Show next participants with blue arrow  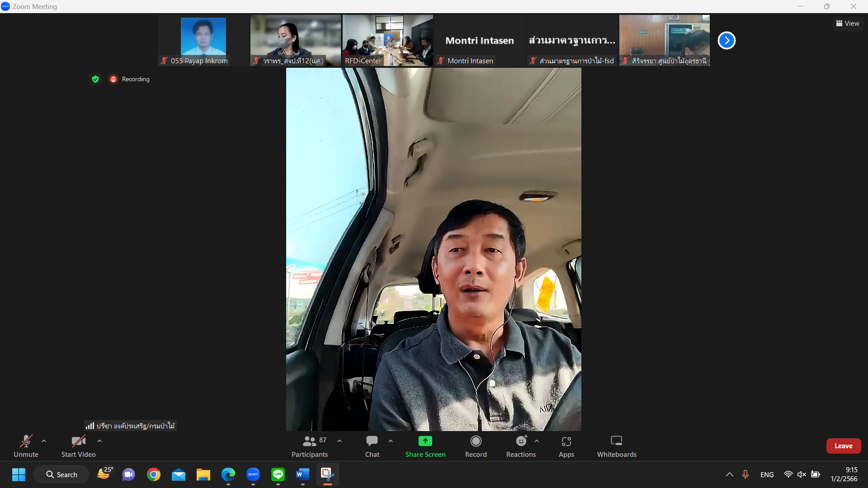[x=726, y=41]
